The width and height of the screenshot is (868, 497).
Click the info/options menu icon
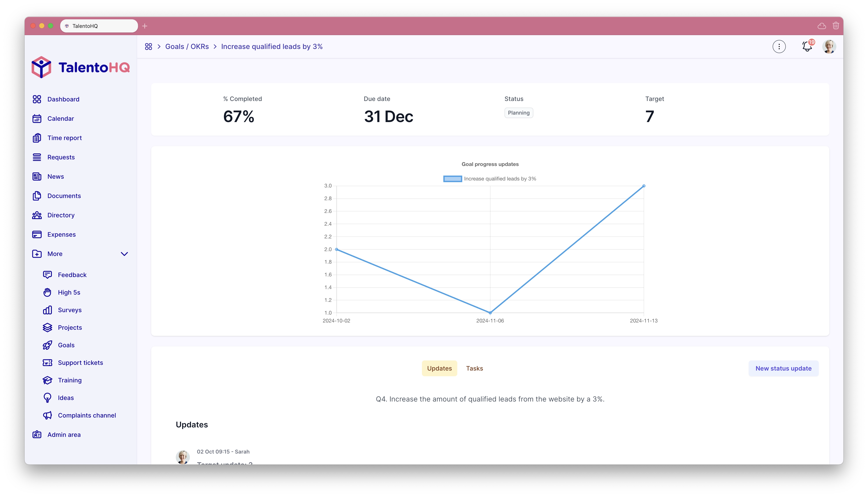779,46
